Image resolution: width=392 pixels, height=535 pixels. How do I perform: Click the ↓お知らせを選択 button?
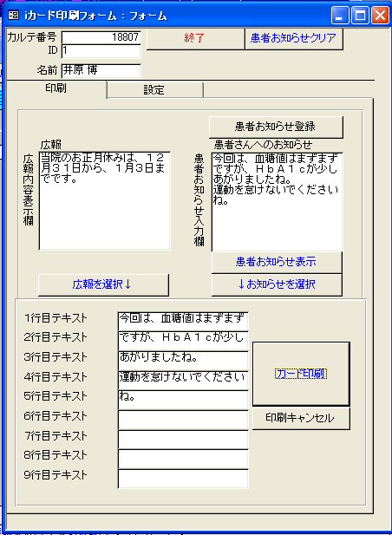coord(277,284)
